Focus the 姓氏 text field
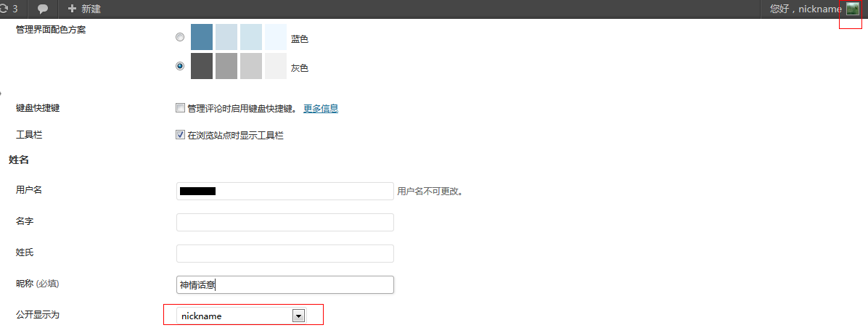The height and width of the screenshot is (333, 868). point(285,253)
